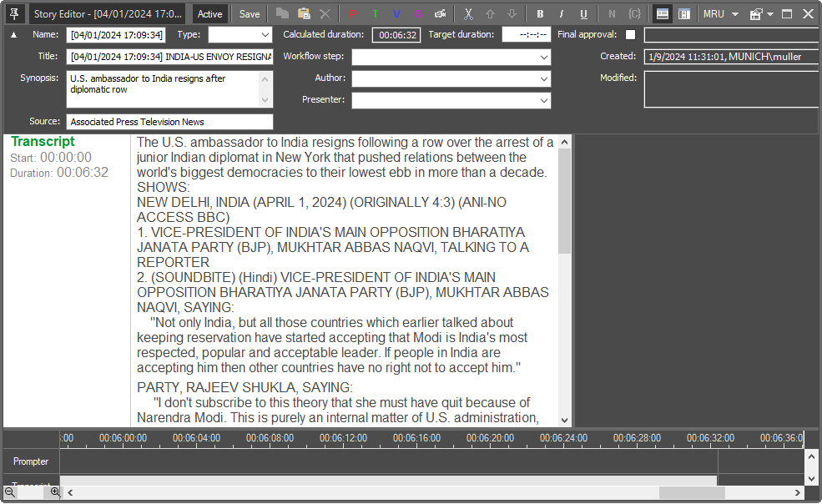Zoom out the timeline with the magnifier icon
Viewport: 822px width, 504px height.
10,492
